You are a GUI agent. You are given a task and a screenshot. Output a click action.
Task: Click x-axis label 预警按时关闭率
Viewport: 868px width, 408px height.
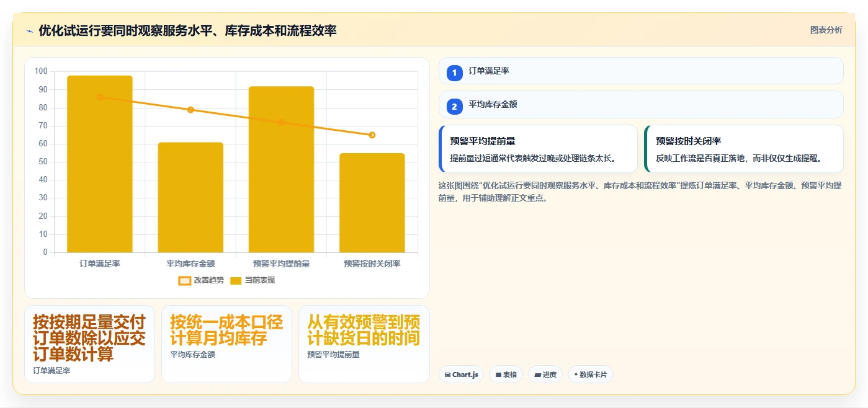[372, 264]
